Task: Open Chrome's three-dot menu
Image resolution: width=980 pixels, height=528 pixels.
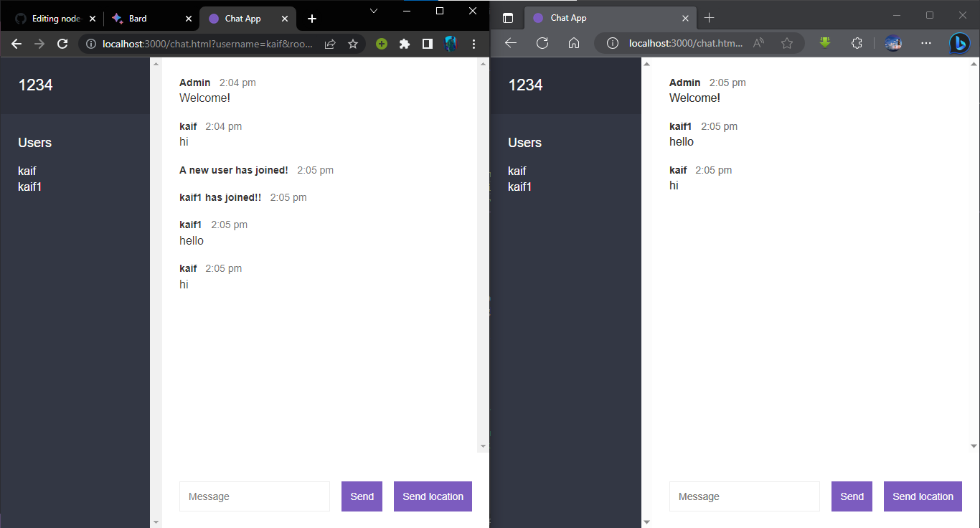Action: 473,43
